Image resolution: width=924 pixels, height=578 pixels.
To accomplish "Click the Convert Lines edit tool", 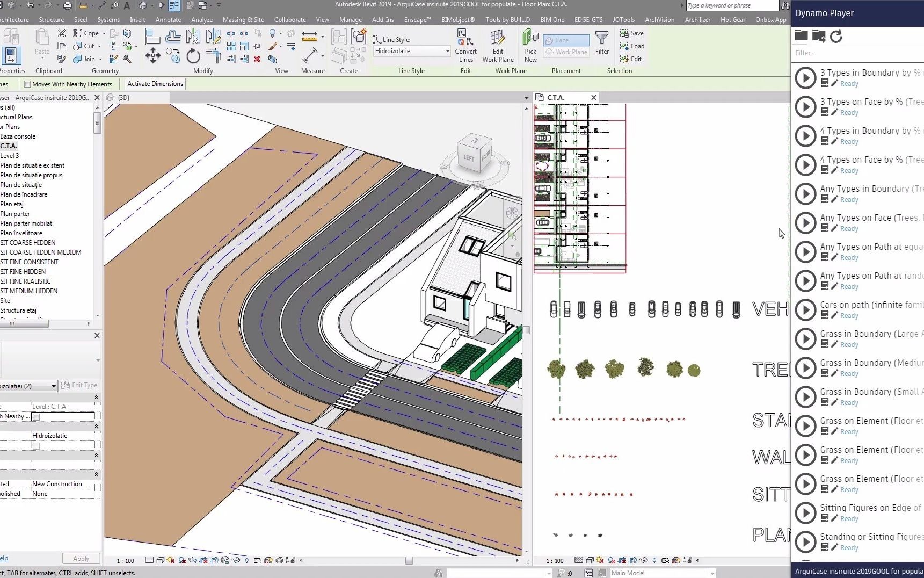I will [x=465, y=46].
